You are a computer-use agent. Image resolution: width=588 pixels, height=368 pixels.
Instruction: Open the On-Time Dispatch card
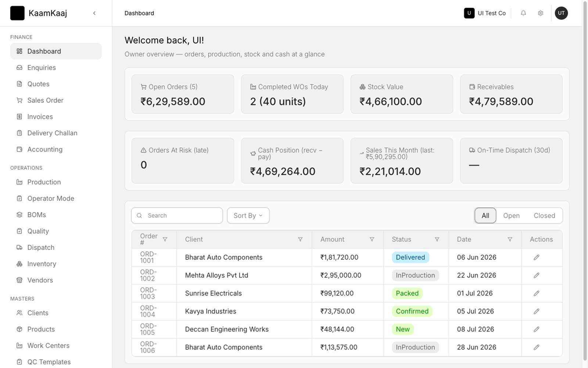(x=511, y=161)
